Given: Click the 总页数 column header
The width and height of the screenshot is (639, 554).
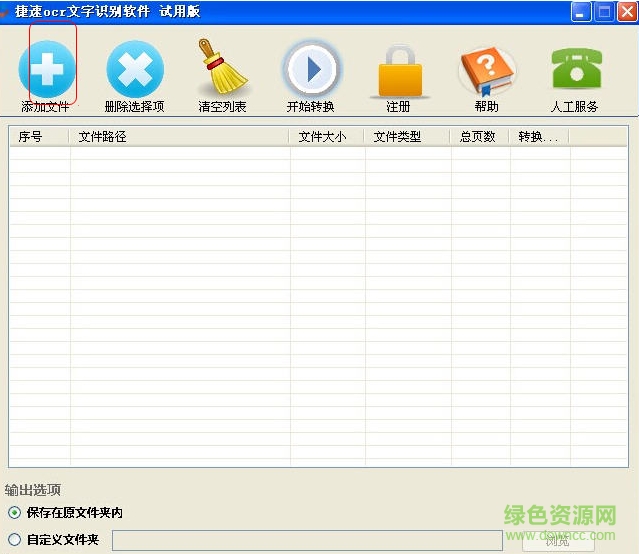Looking at the screenshot, I should (479, 137).
